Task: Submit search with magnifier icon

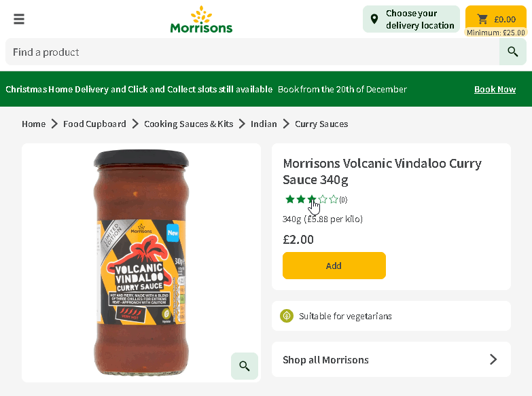Action: [x=513, y=52]
